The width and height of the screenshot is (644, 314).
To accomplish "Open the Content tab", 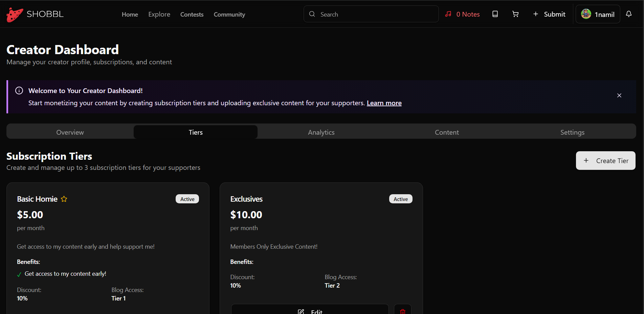I will click(446, 132).
